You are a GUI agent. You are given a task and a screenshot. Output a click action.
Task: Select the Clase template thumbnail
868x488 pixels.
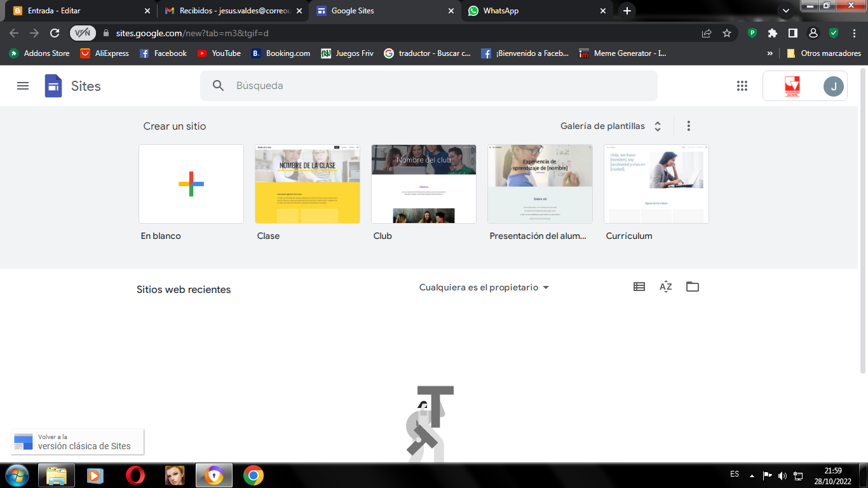coord(308,184)
